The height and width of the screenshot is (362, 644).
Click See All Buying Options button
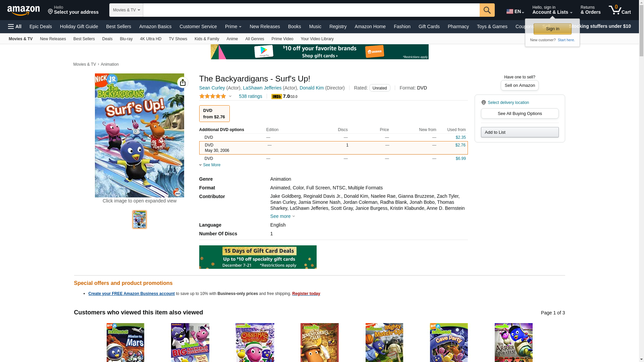(x=520, y=113)
